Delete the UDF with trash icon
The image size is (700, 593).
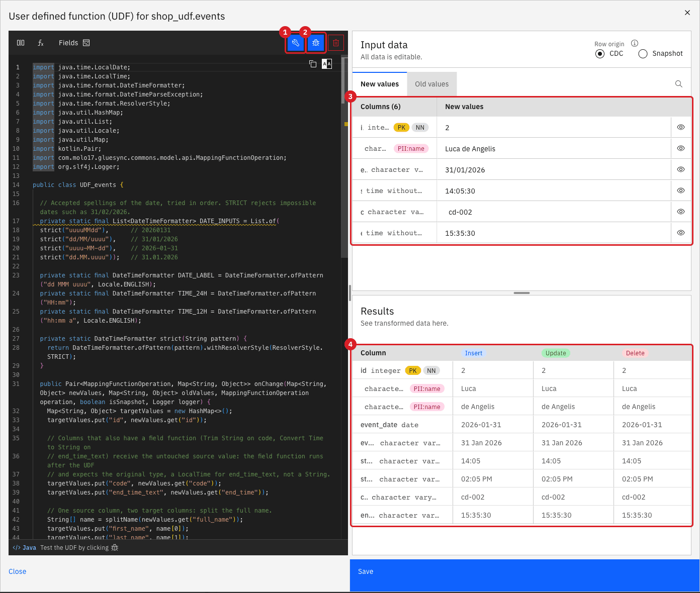(x=336, y=43)
